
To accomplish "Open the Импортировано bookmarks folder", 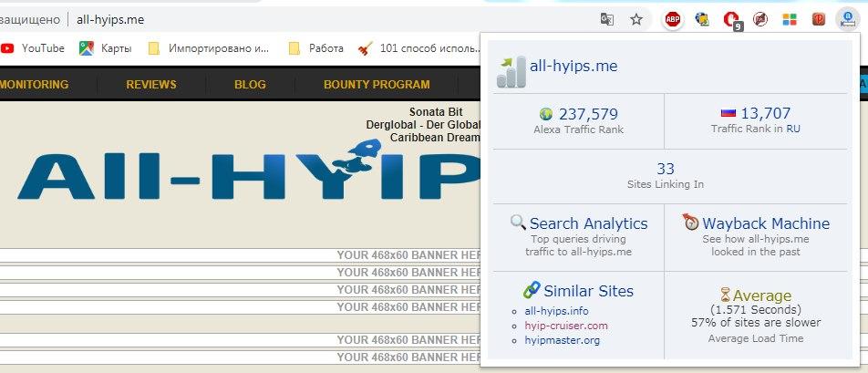I will [209, 48].
